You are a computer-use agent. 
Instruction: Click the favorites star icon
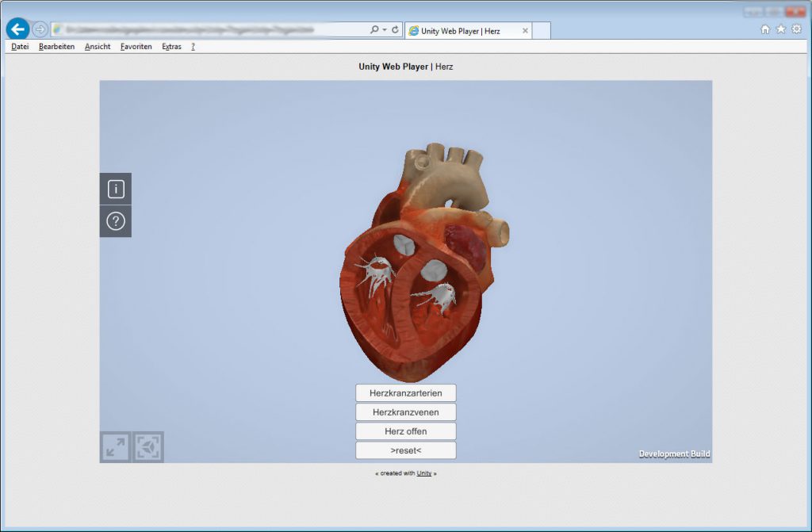[780, 29]
